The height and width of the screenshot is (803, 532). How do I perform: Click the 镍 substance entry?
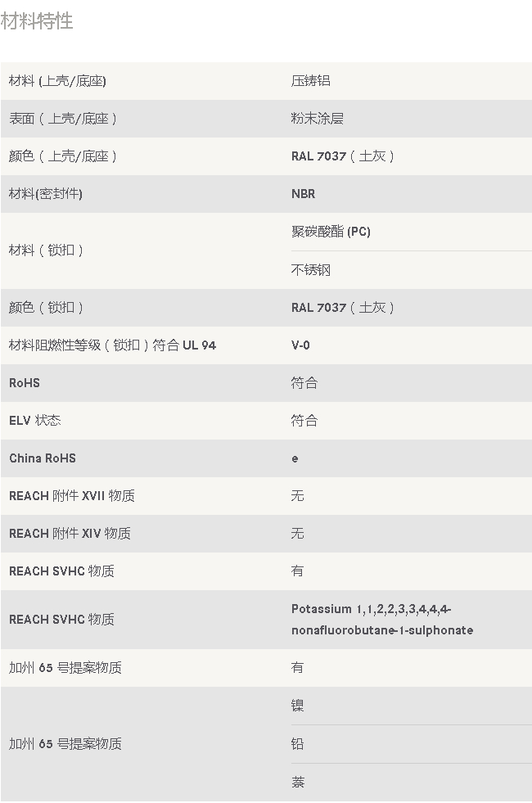(297, 706)
